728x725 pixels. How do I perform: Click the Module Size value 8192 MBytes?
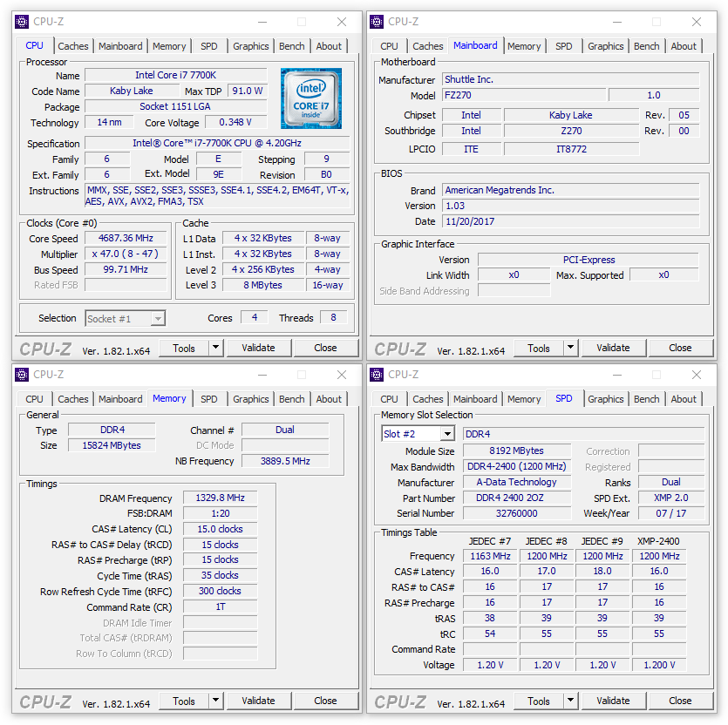click(517, 451)
